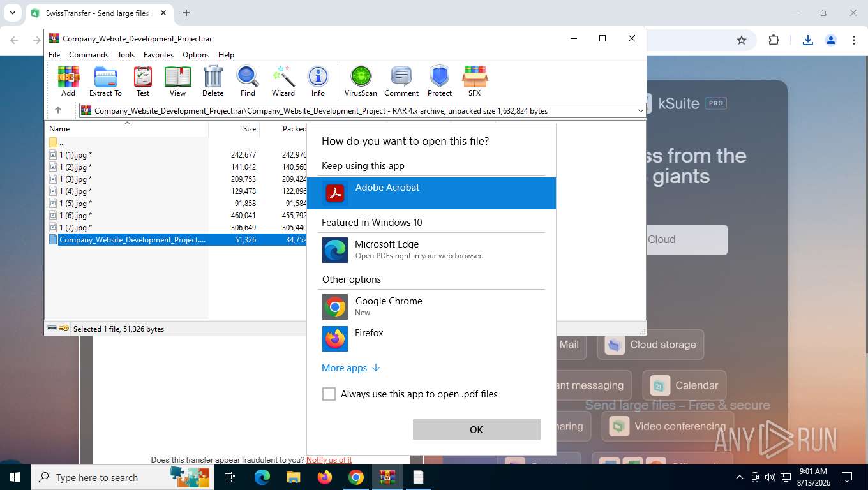Image resolution: width=868 pixels, height=490 pixels.
Task: Open the File menu
Action: point(54,55)
